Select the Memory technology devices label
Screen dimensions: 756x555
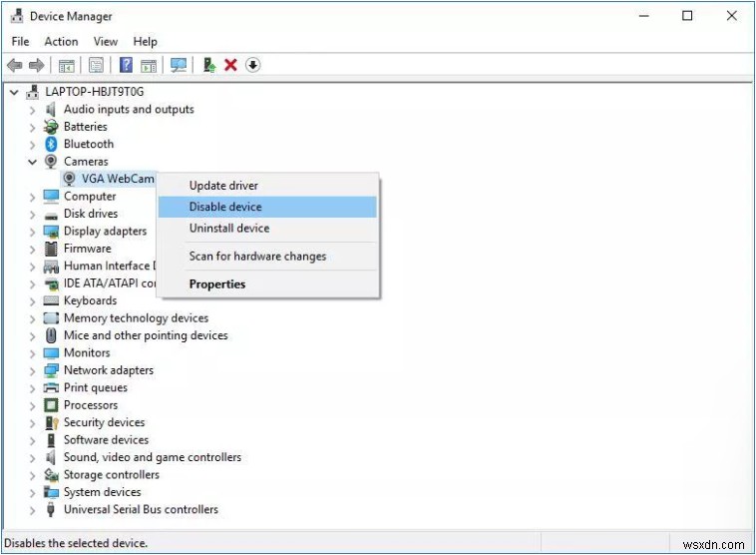tap(136, 318)
